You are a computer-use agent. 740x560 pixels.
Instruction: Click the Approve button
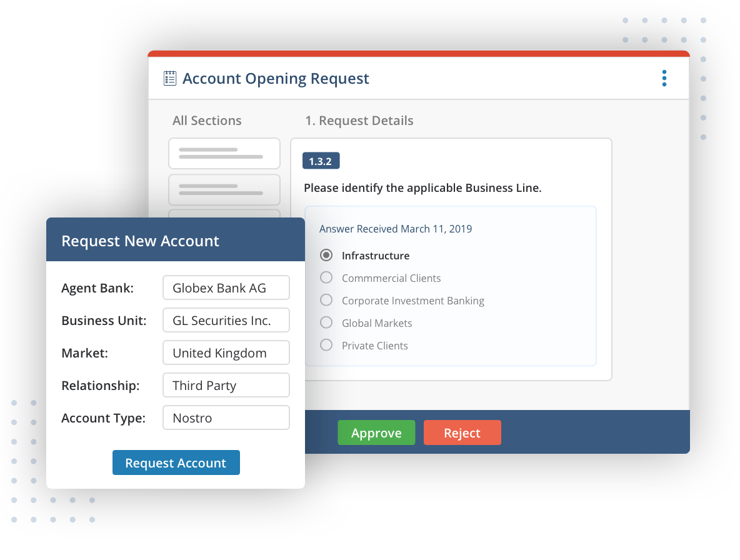pos(376,432)
